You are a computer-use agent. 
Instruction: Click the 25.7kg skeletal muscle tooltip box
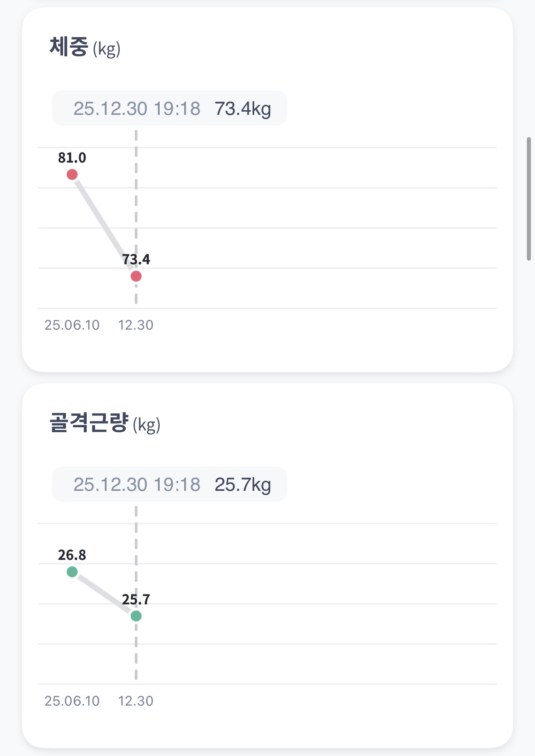[x=169, y=484]
